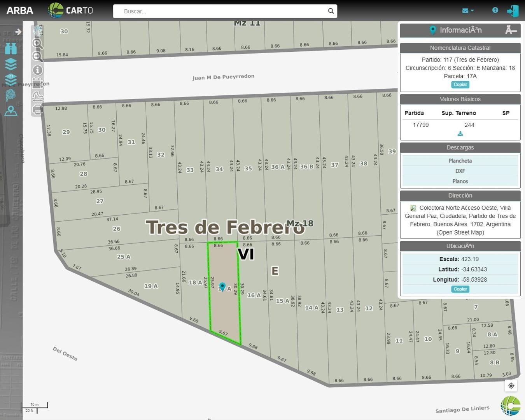Select the pan hand tool

point(37,30)
